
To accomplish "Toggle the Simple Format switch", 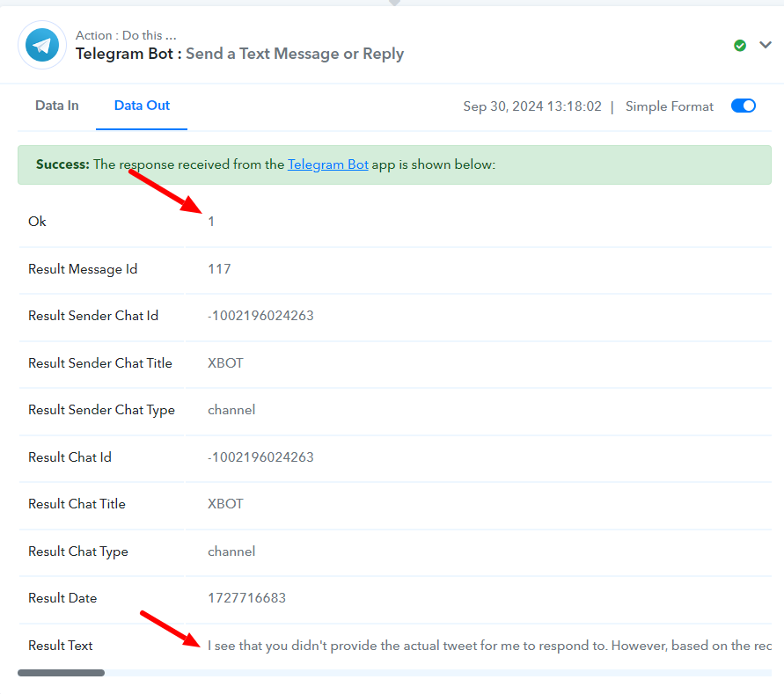I will (x=743, y=106).
